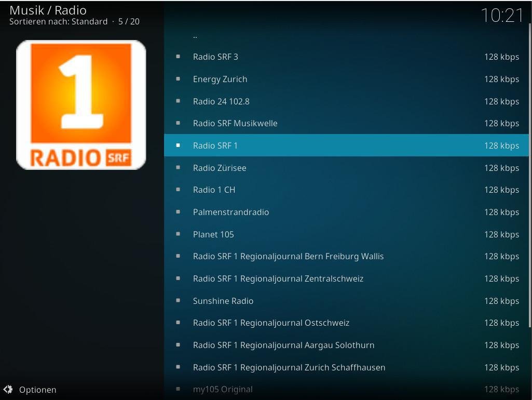Play Radio Zürisee

346,168
